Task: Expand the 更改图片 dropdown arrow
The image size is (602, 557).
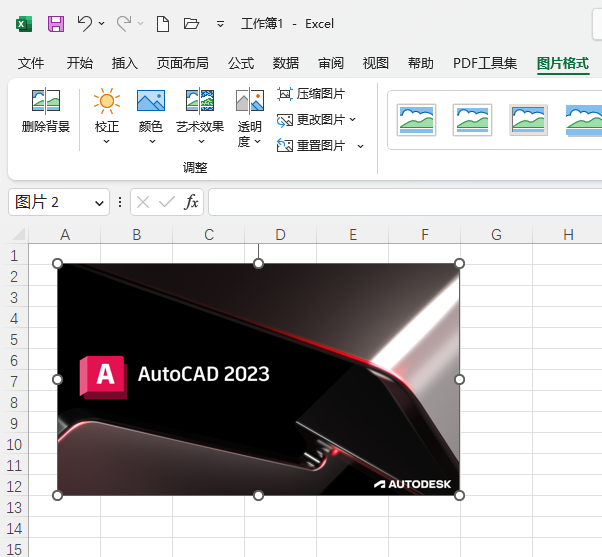Action: pos(353,120)
